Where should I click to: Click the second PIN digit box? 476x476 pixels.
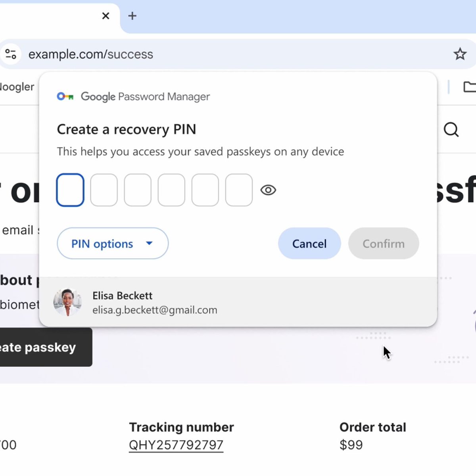104,190
